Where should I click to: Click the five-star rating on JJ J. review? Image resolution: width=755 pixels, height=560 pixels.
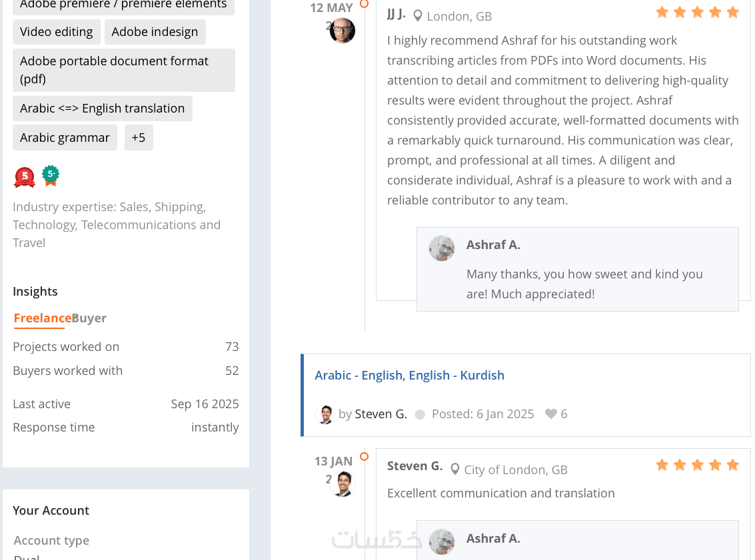[x=697, y=12]
